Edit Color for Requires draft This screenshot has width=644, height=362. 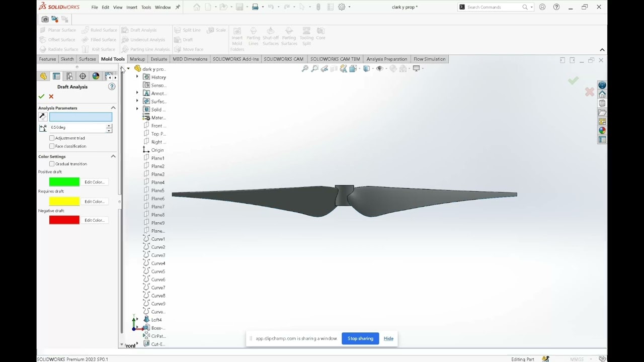(x=94, y=201)
